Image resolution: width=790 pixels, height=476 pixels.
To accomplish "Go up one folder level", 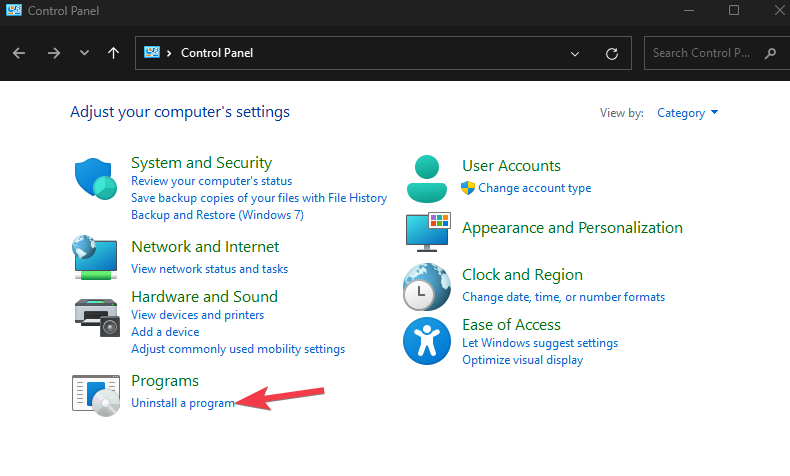I will (x=113, y=53).
